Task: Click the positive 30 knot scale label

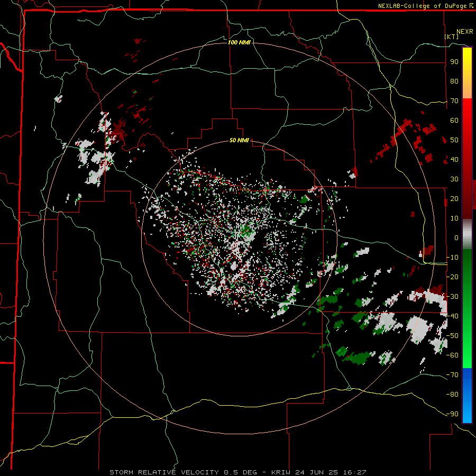Action: [454, 179]
